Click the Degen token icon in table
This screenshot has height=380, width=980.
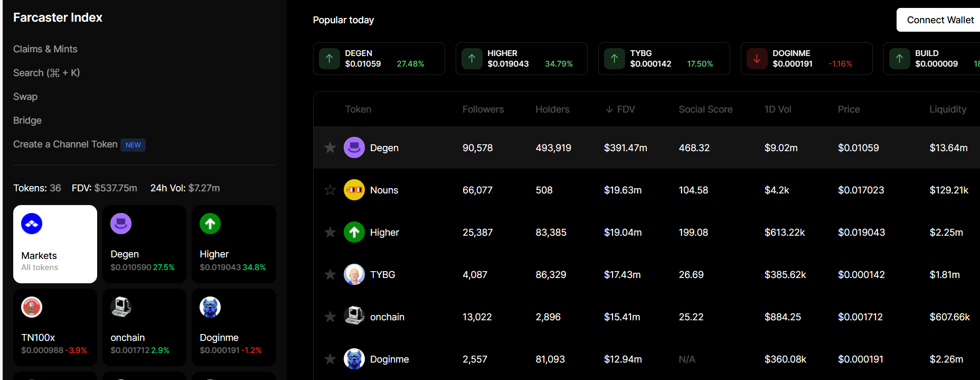(354, 147)
